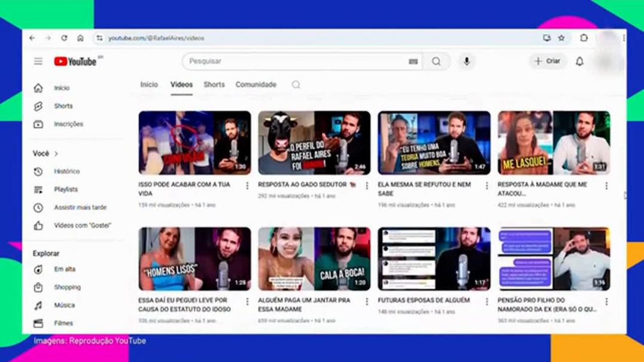Open Em alta in Explorar
This screenshot has width=644, height=362.
(65, 270)
